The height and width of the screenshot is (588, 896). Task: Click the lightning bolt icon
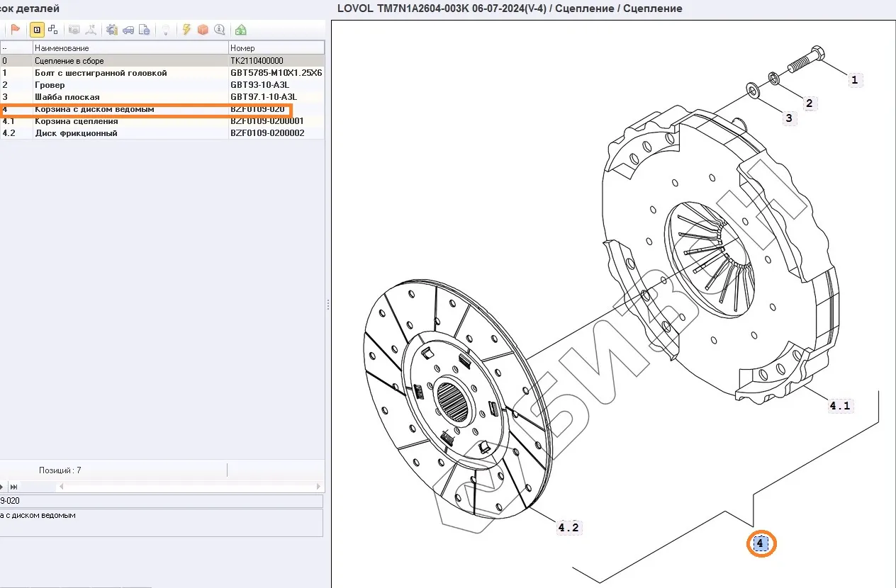click(186, 30)
